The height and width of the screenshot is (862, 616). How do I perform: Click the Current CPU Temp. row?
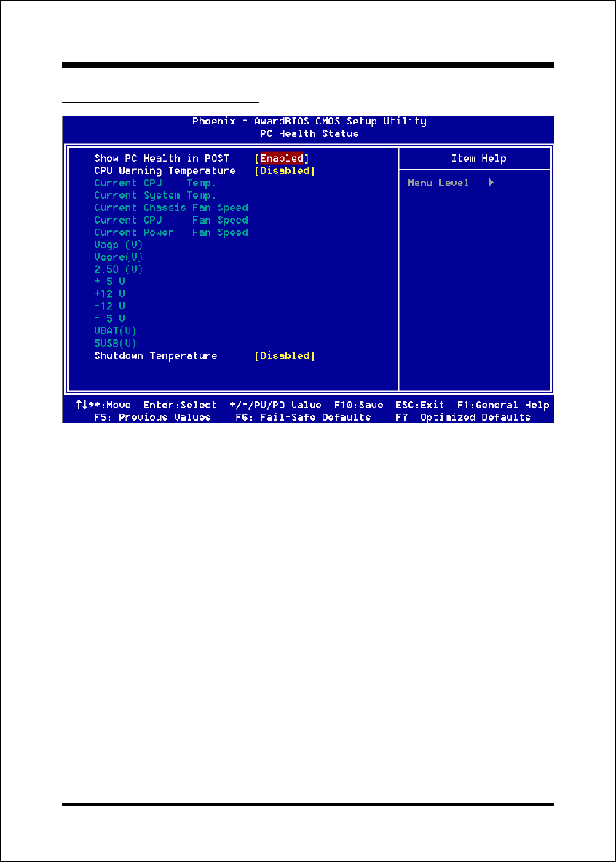155,183
